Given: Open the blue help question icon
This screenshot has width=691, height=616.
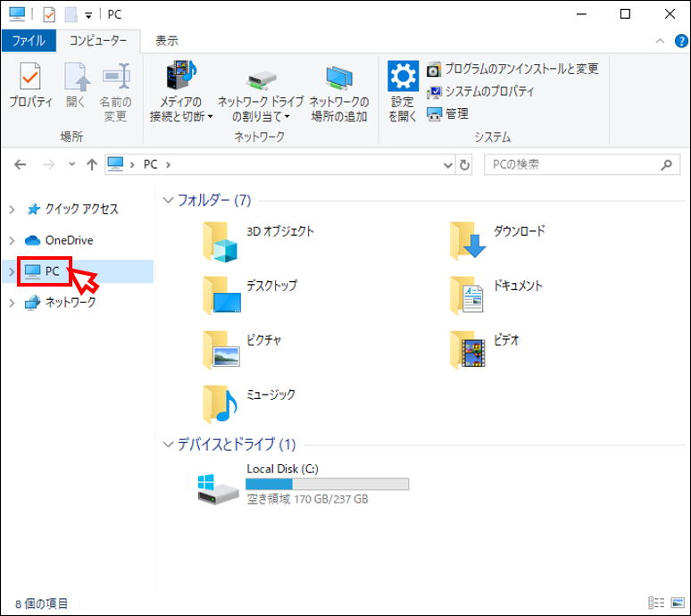Looking at the screenshot, I should pos(681,41).
